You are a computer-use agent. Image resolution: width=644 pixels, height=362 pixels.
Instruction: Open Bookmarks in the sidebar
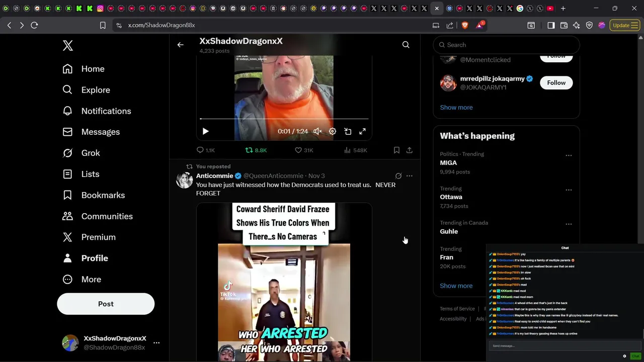pyautogui.click(x=93, y=195)
